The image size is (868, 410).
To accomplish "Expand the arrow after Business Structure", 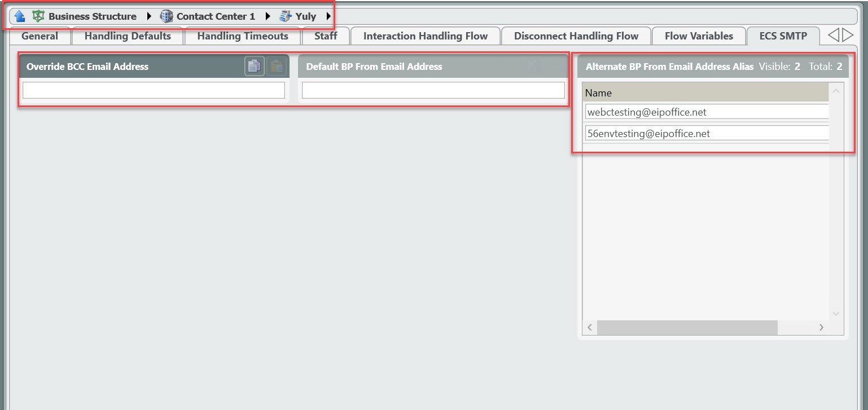I will (x=149, y=16).
